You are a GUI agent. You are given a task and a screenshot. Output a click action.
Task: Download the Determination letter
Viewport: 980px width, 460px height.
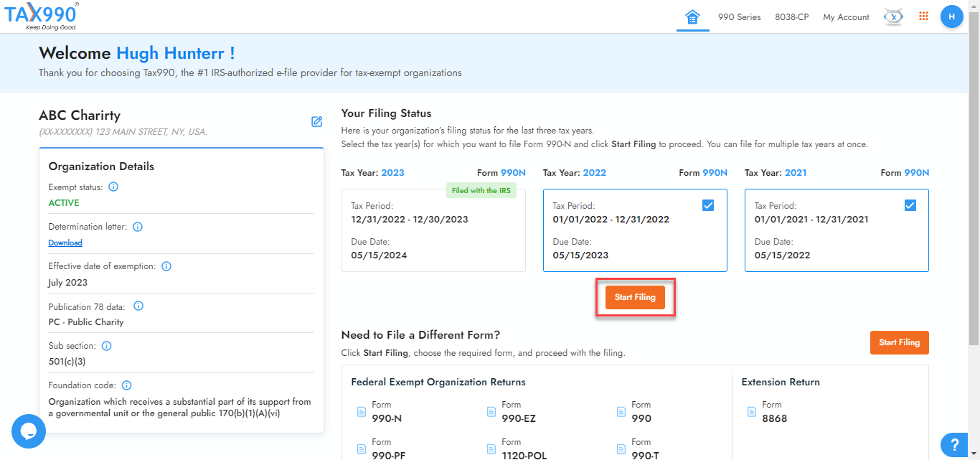coord(65,243)
